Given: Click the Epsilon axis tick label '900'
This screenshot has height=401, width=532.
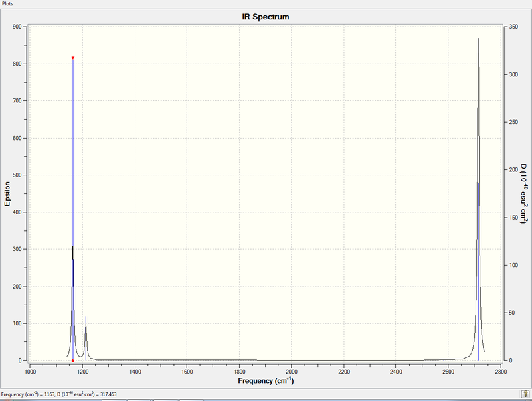Looking at the screenshot, I should [x=17, y=27].
